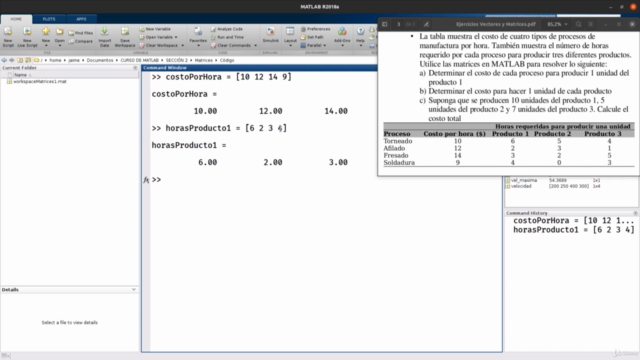Viewport: 640px width, 360px height.
Task: Open Command History panel actions menu
Action: 635,213
